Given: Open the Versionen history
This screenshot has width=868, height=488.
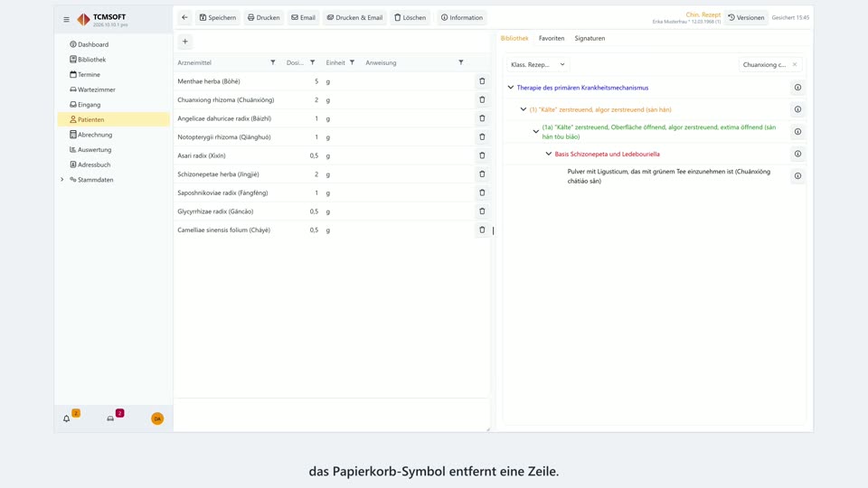Looking at the screenshot, I should pyautogui.click(x=746, y=18).
